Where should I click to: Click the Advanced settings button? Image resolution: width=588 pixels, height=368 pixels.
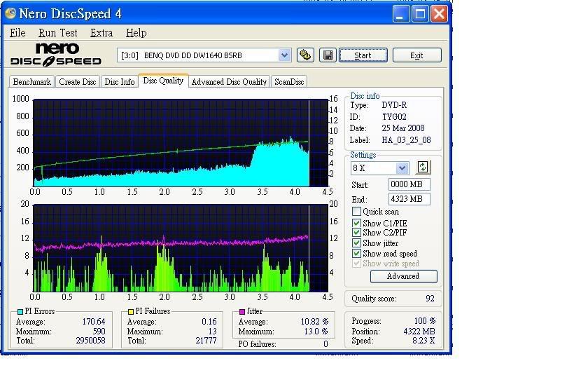pos(403,276)
